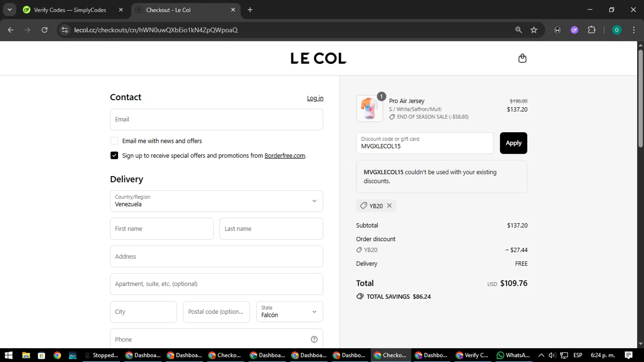Close the Checkout - Le Col tab
Screen dimensions: 644x362
click(x=233, y=9)
